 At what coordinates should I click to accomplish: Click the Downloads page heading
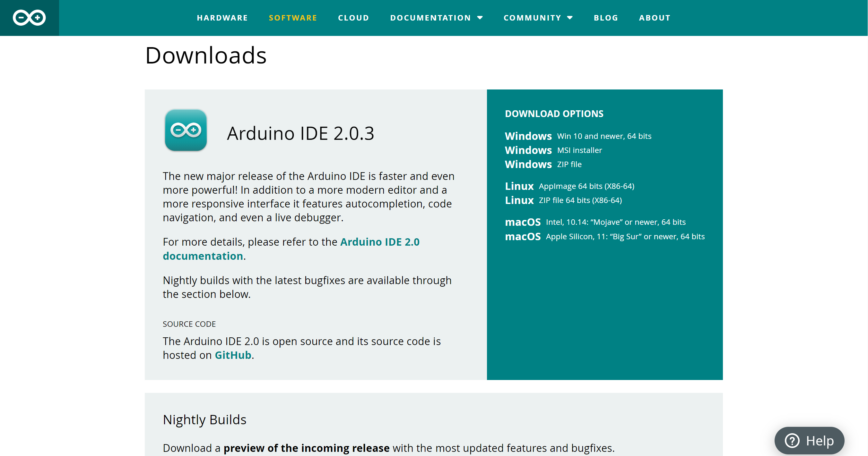coord(205,55)
